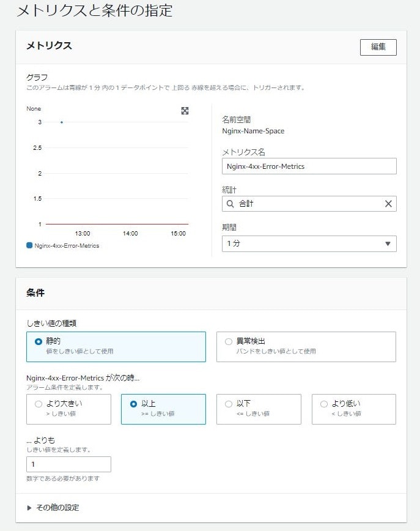420x531 pixels.
Task: Click the 13:00 time axis label
Action: (83, 233)
